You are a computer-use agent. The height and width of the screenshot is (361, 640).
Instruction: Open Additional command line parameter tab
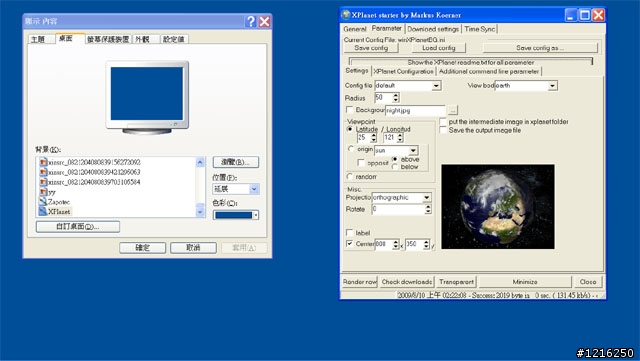(x=489, y=71)
